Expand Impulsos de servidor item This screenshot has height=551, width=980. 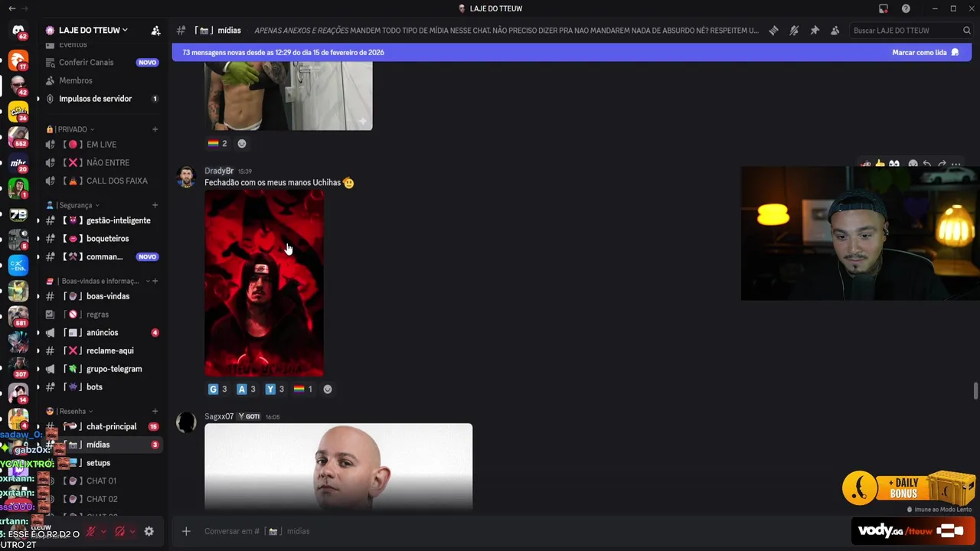tap(103, 99)
